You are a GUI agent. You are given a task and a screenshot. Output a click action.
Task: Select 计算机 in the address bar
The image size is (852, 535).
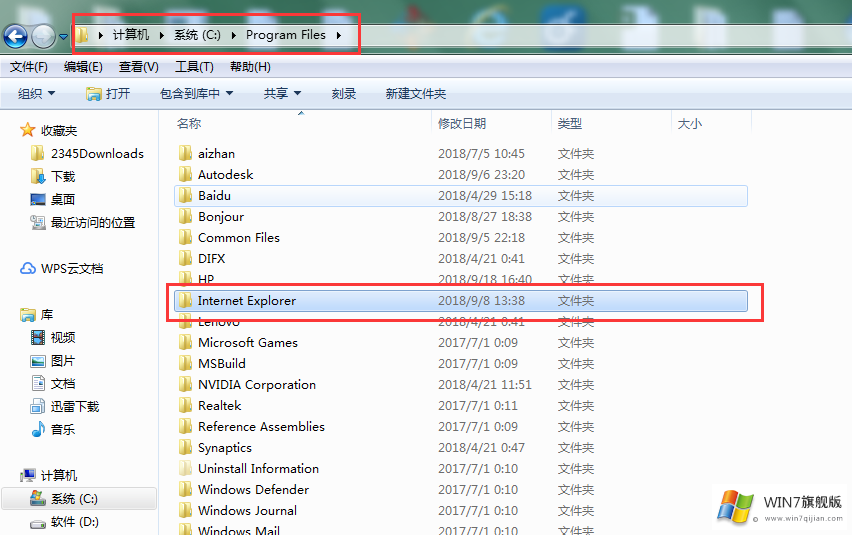click(130, 35)
